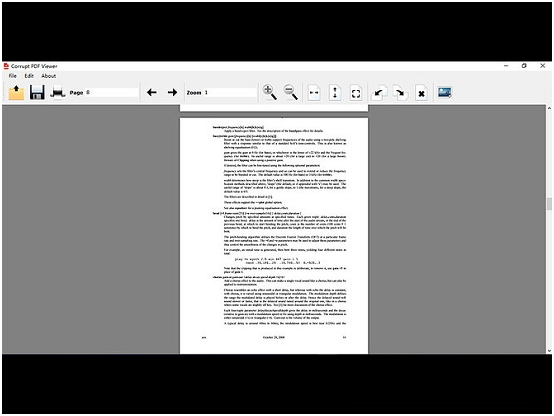Save the document with floppy disk icon
The image size is (554, 416).
pos(37,93)
